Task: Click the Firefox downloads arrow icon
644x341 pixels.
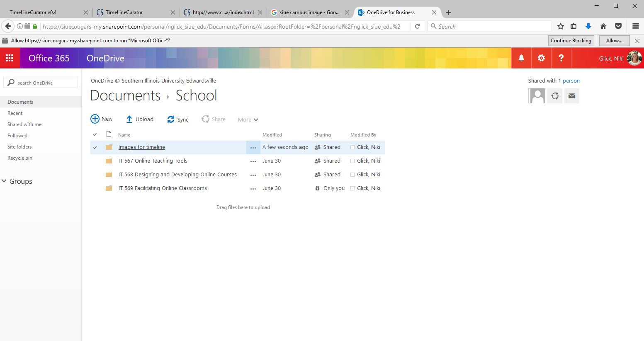Action: point(588,27)
